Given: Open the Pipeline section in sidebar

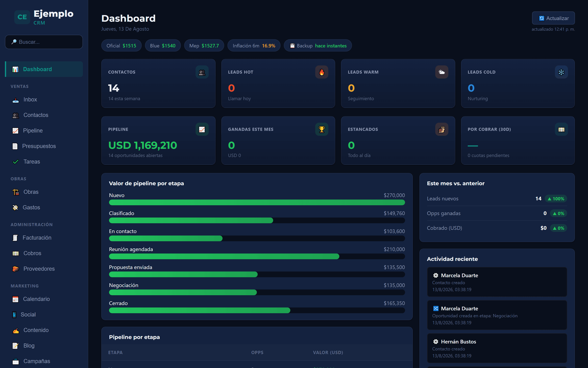Looking at the screenshot, I should [44, 131].
